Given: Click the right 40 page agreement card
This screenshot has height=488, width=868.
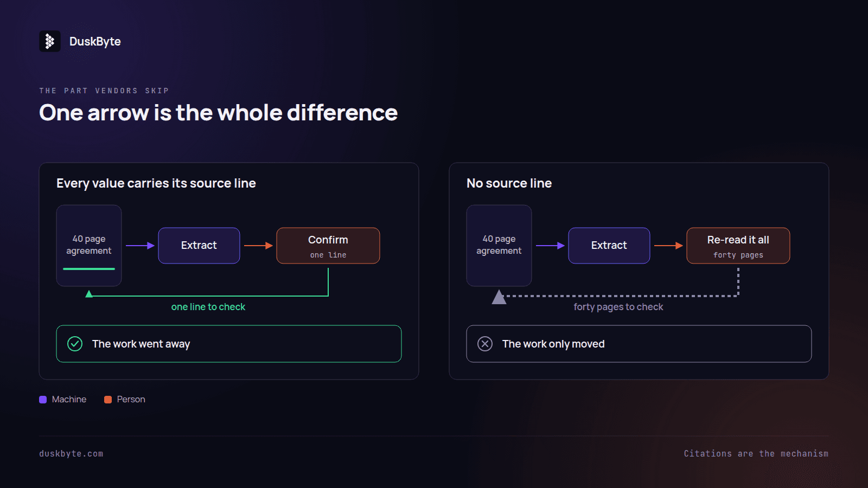Looking at the screenshot, I should (499, 246).
